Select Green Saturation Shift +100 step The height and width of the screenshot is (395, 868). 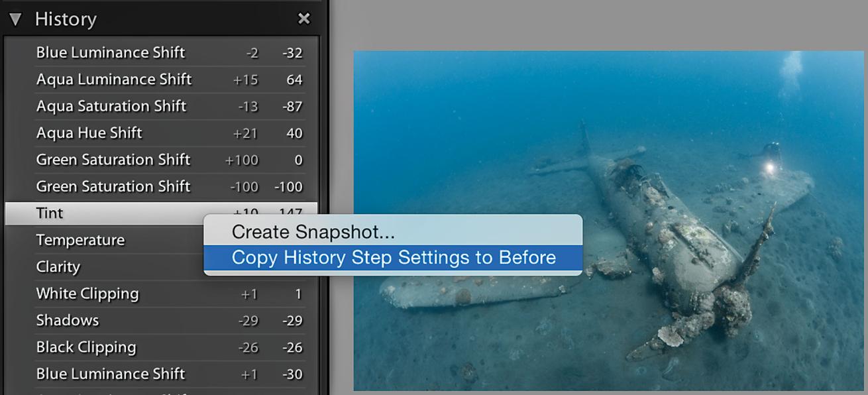(x=113, y=160)
